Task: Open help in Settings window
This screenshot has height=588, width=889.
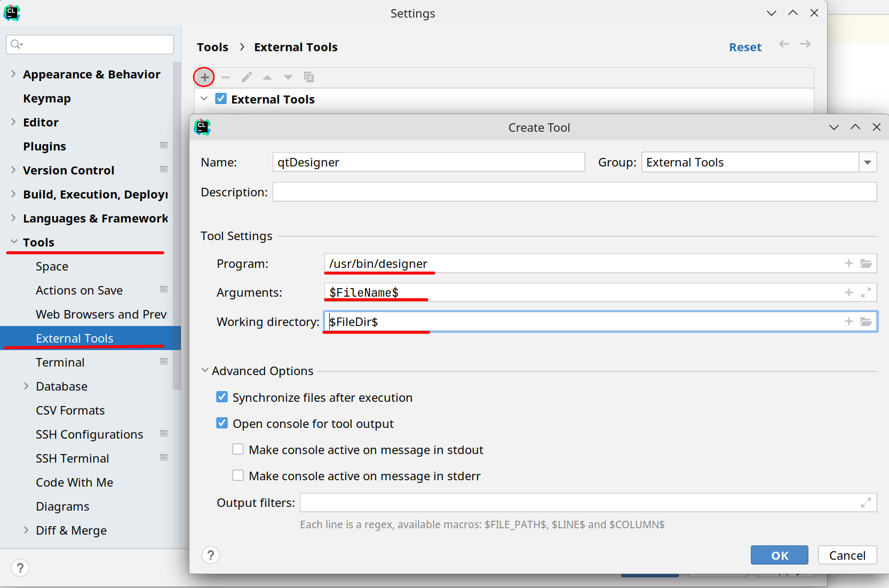Action: click(20, 568)
